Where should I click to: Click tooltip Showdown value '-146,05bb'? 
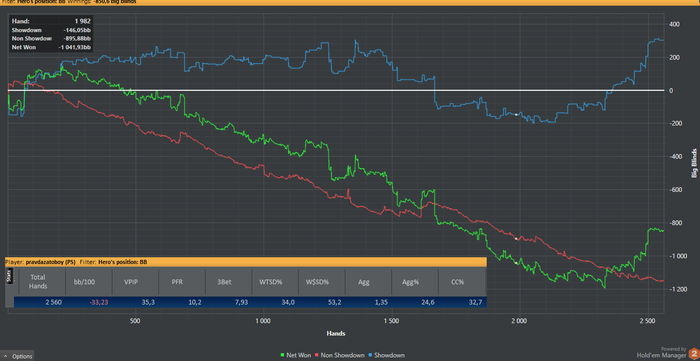[x=77, y=29]
